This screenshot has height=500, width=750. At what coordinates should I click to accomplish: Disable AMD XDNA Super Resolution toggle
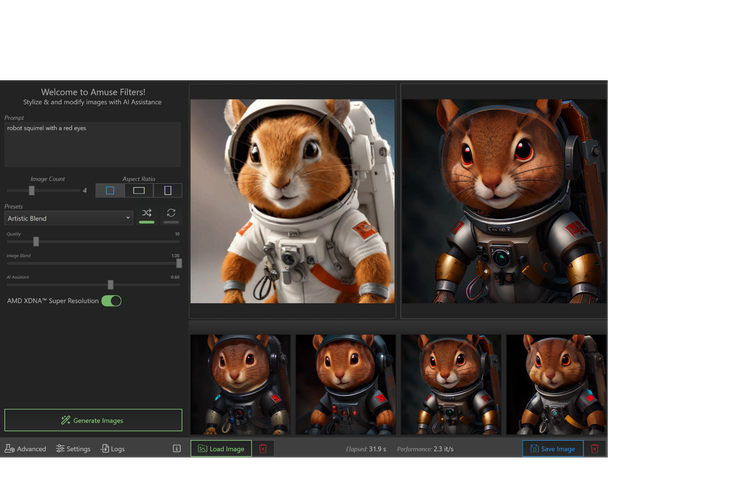(111, 300)
